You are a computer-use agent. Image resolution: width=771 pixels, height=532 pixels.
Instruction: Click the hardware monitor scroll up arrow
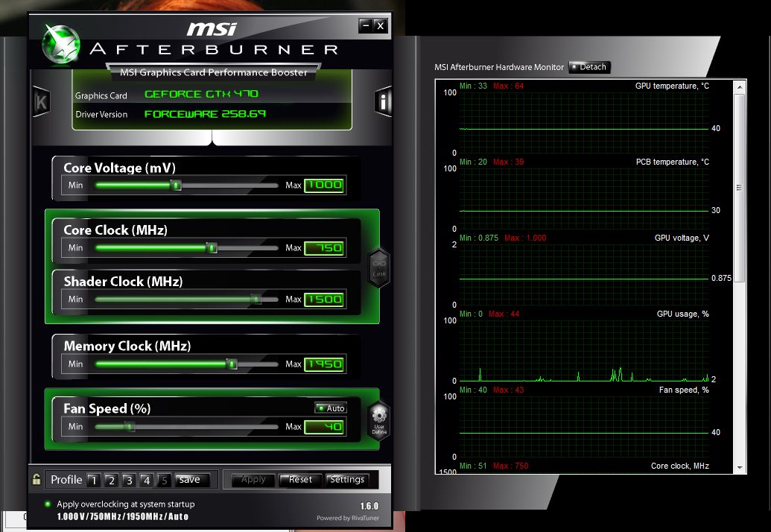[x=740, y=87]
